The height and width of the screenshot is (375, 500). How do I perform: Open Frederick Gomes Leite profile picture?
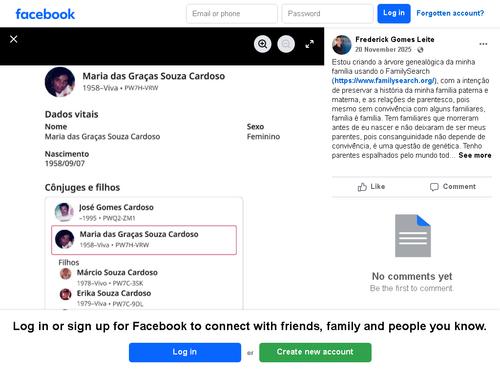[x=342, y=45]
